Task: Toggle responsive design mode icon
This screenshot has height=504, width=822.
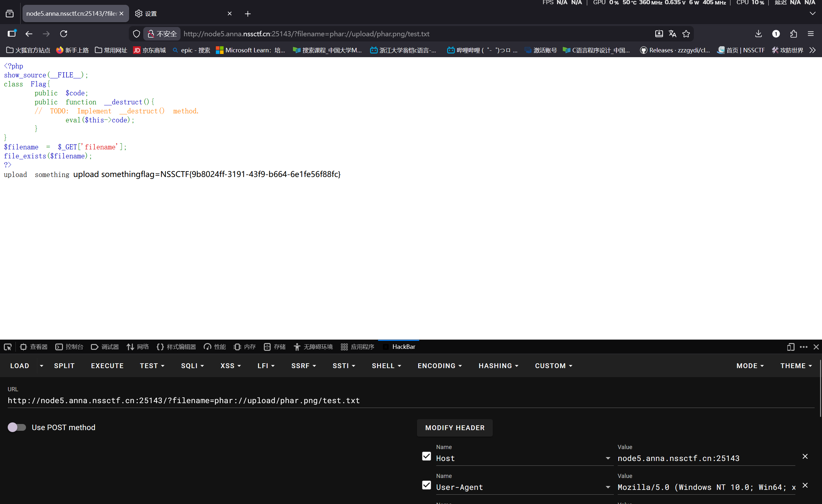Action: pyautogui.click(x=790, y=347)
